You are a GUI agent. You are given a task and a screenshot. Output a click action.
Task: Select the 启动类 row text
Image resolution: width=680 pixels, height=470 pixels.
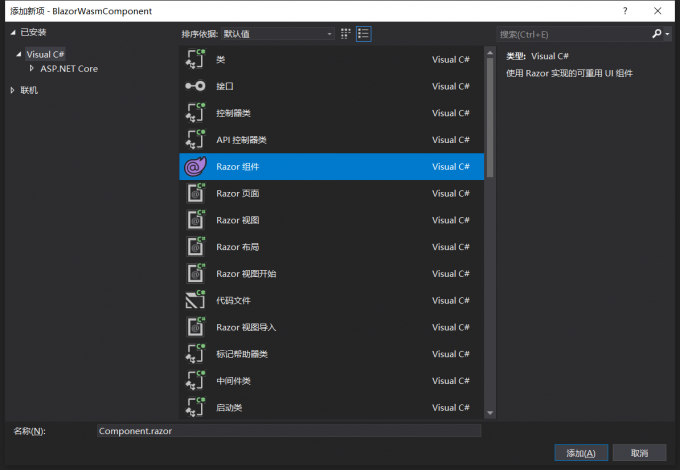click(x=229, y=408)
